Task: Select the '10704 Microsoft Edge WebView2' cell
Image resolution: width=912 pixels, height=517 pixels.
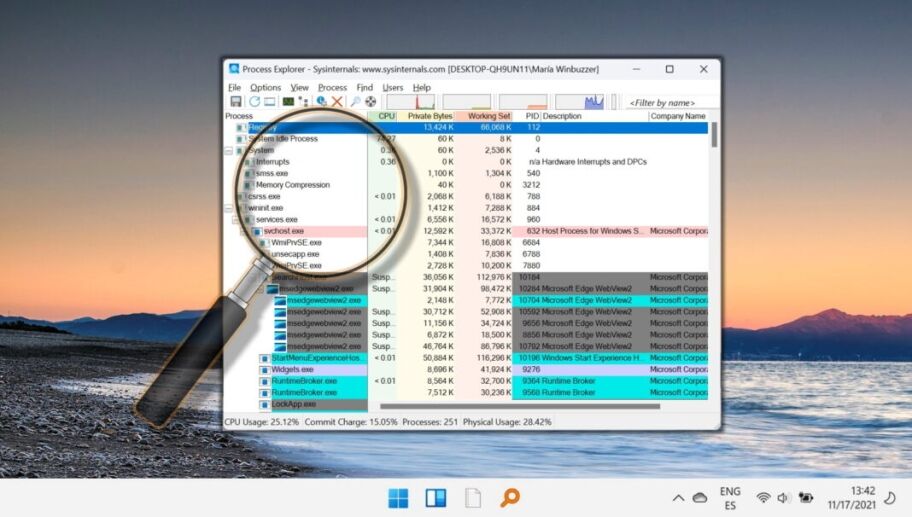Action: click(x=575, y=301)
